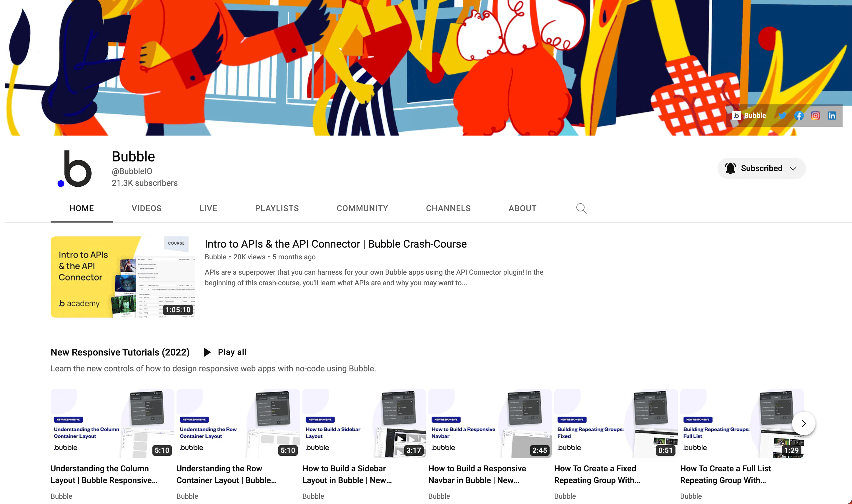Image resolution: width=852 pixels, height=504 pixels.
Task: Open Bubble's Twitter link in banner
Action: coord(782,116)
